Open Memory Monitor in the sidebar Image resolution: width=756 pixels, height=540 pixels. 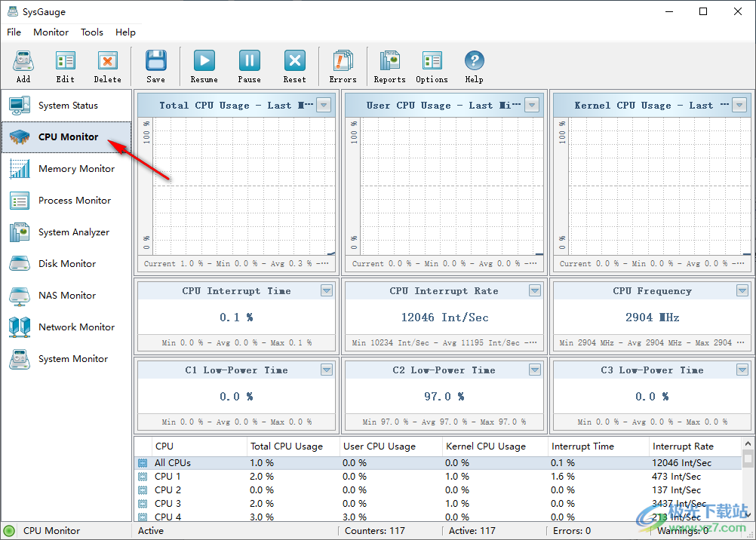(x=66, y=169)
